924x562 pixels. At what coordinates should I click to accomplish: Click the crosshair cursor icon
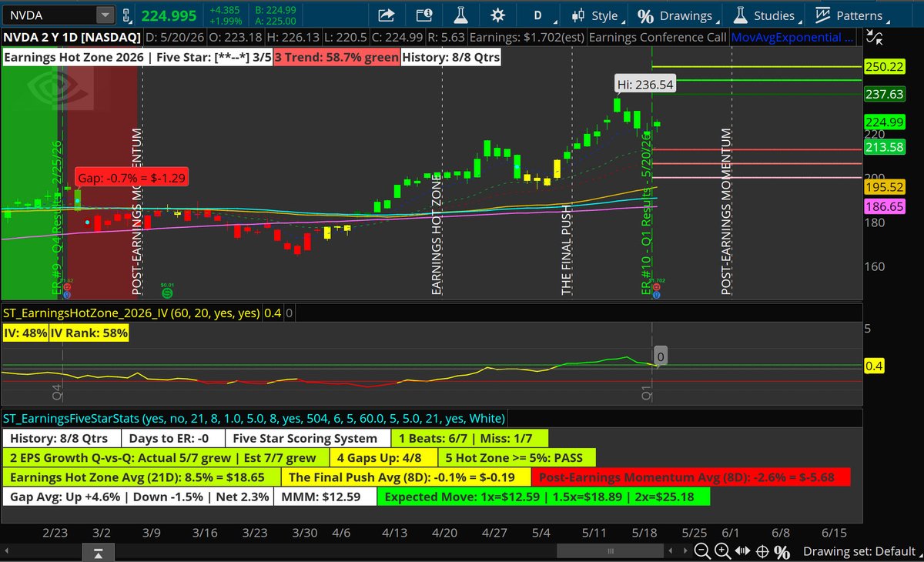[x=762, y=551]
